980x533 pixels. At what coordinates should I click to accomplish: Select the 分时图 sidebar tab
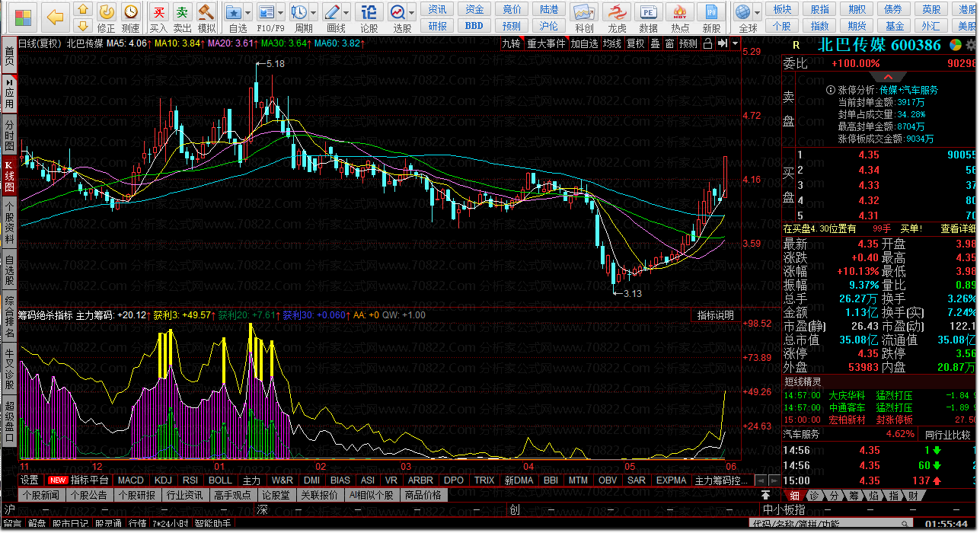coord(9,135)
